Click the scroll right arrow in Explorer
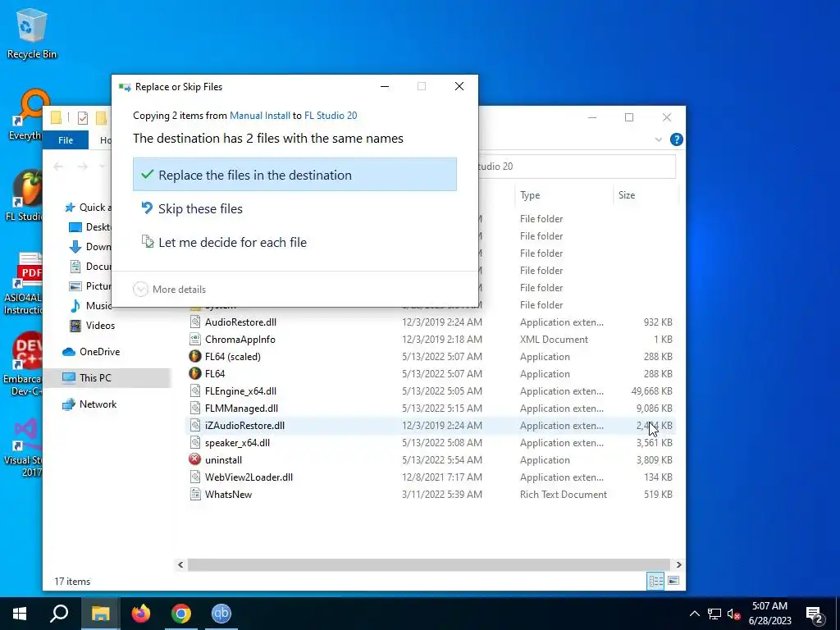This screenshot has height=630, width=840. (x=678, y=564)
